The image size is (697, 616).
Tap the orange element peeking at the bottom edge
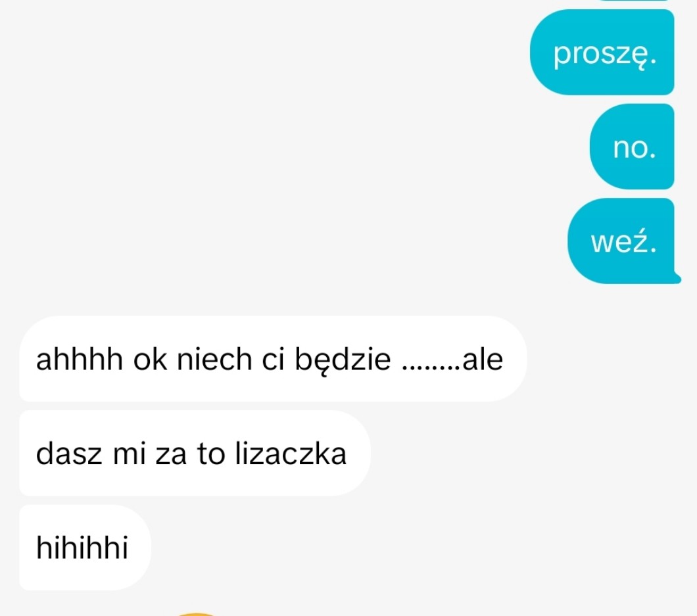[x=195, y=614]
